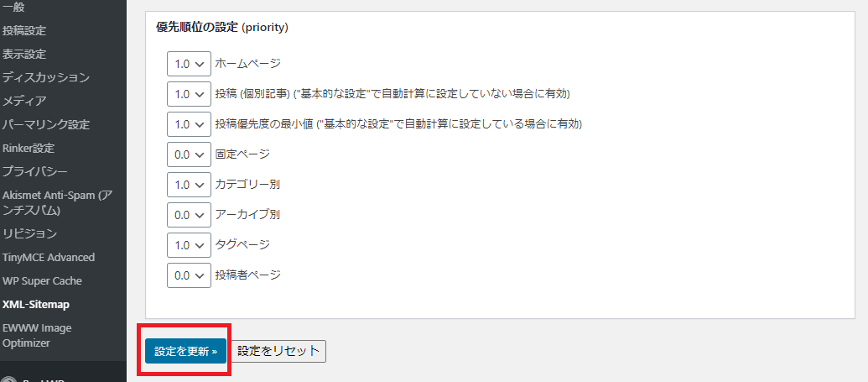Open Akismet Anti-Spam settings

[58, 203]
